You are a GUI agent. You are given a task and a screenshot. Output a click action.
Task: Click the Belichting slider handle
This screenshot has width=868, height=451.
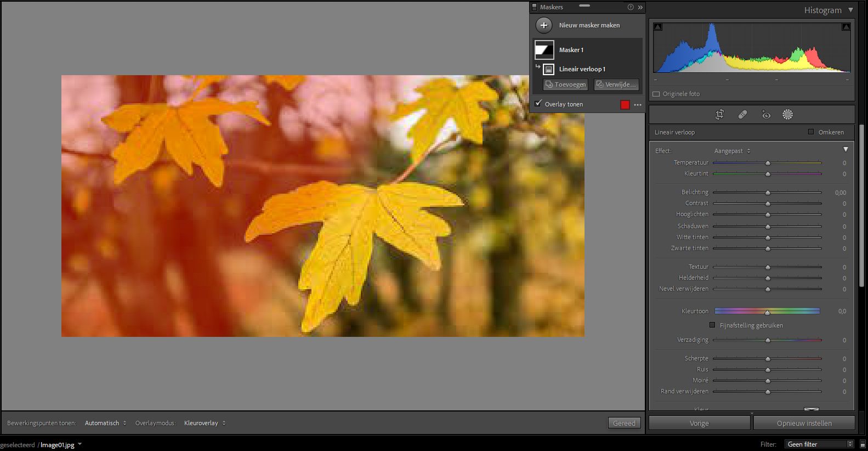coord(768,193)
